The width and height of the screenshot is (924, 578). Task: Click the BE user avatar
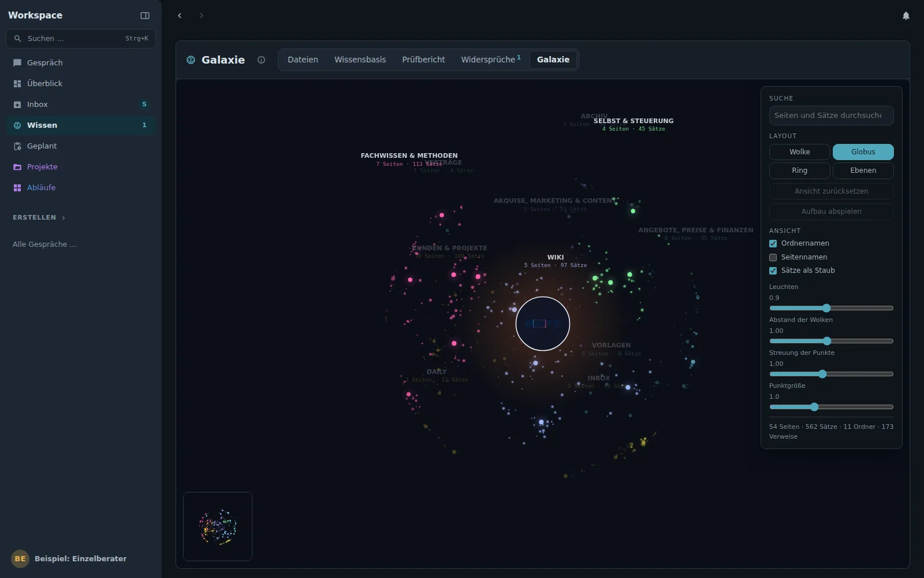pyautogui.click(x=20, y=558)
